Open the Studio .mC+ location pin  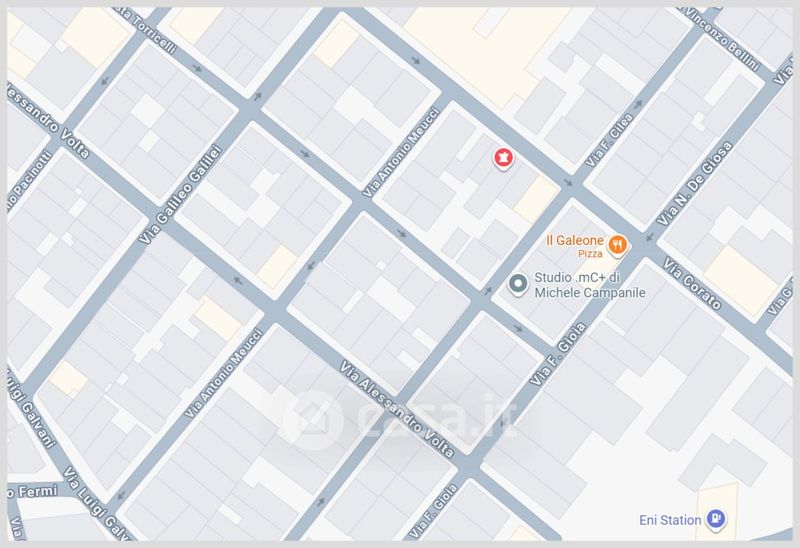click(x=518, y=284)
